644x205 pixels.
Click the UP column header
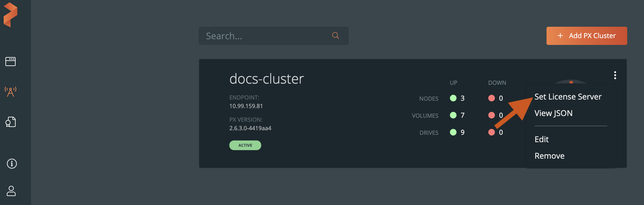point(453,83)
